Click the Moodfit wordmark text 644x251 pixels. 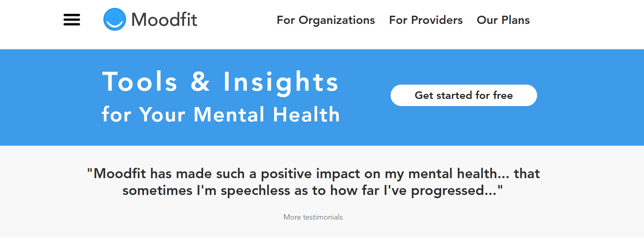[164, 20]
